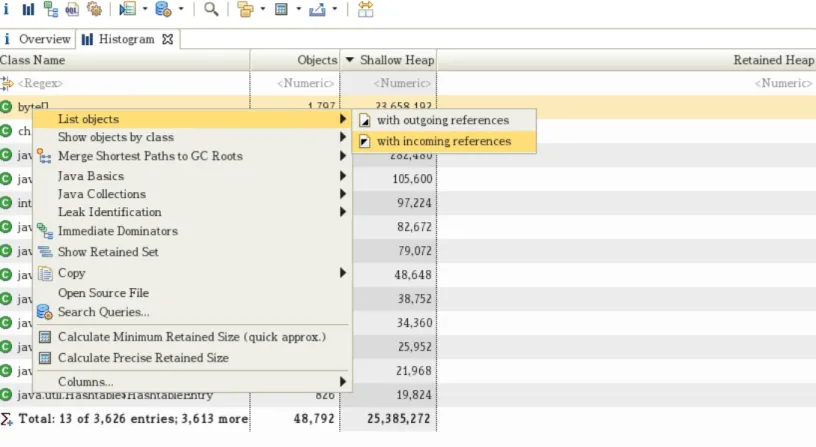
Task: Click the magnifier search toolbar icon
Action: tap(211, 9)
